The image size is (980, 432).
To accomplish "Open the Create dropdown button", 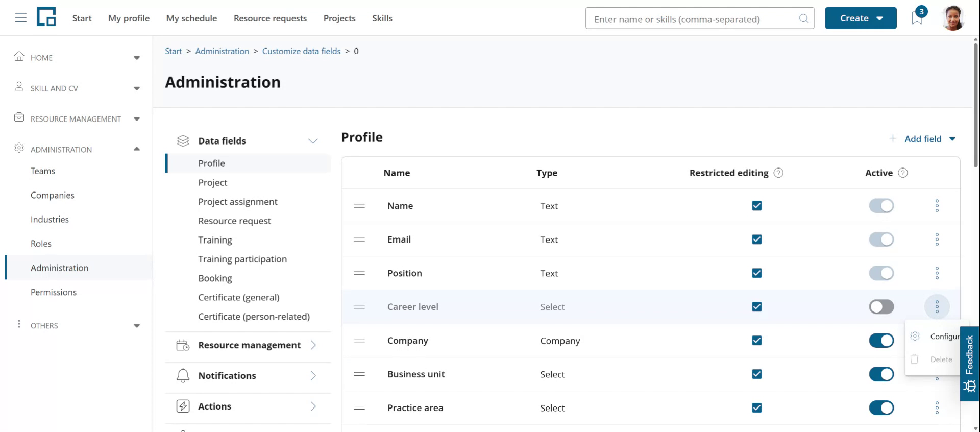I will tap(861, 18).
